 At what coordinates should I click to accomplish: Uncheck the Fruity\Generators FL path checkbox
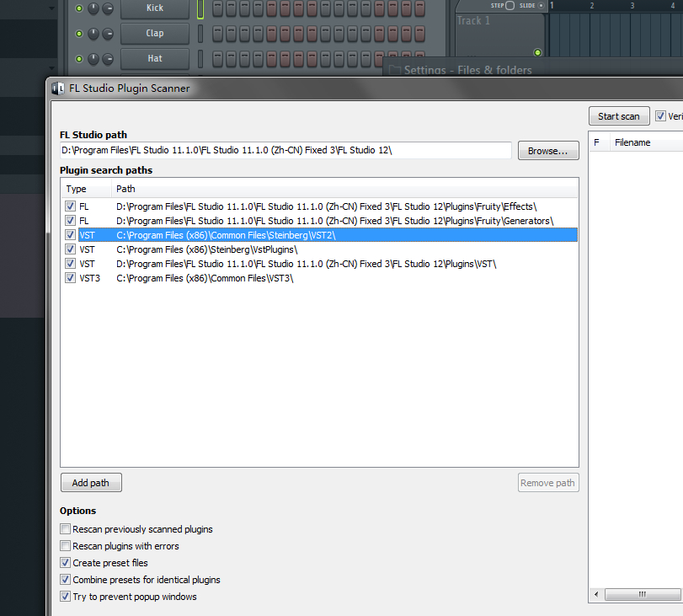pos(70,221)
